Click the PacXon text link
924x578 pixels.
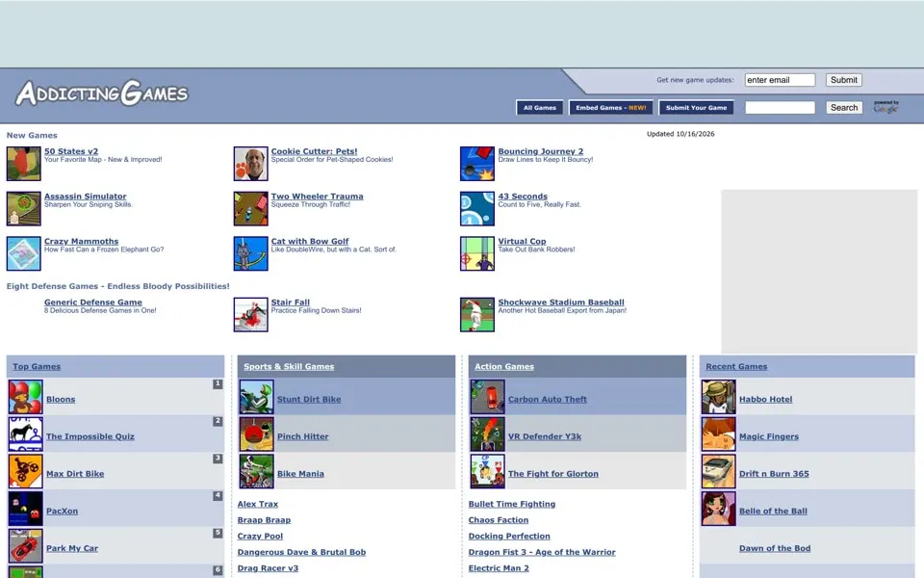(62, 511)
